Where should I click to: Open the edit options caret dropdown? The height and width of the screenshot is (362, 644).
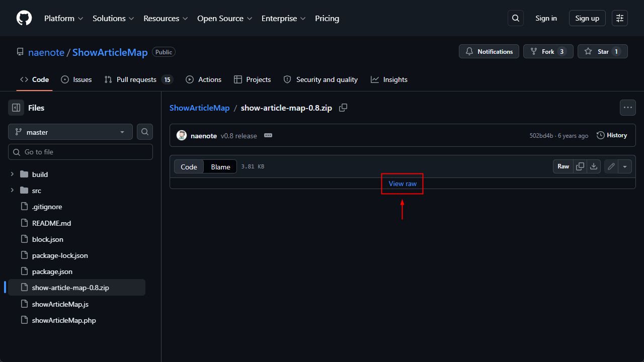pos(625,166)
